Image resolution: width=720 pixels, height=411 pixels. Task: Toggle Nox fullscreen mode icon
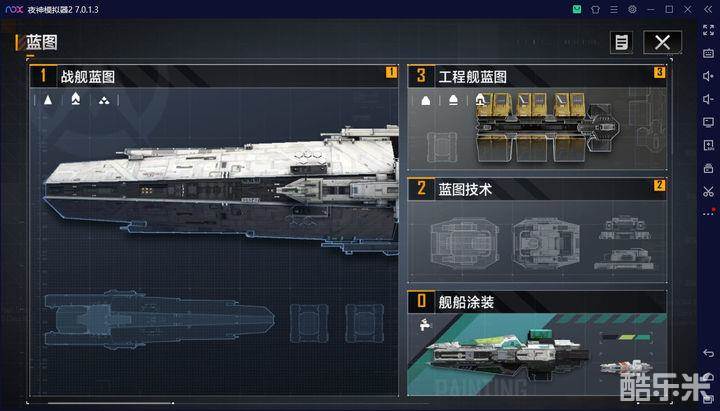(708, 30)
